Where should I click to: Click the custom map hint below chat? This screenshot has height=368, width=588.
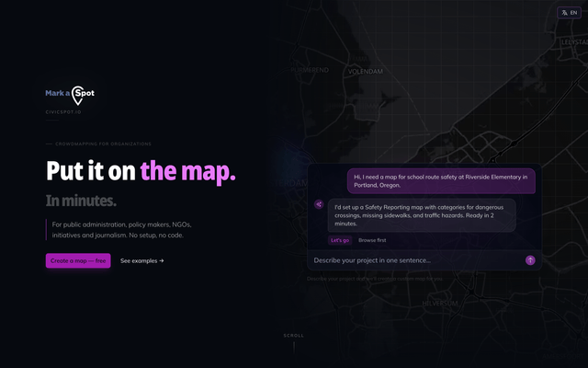375,279
